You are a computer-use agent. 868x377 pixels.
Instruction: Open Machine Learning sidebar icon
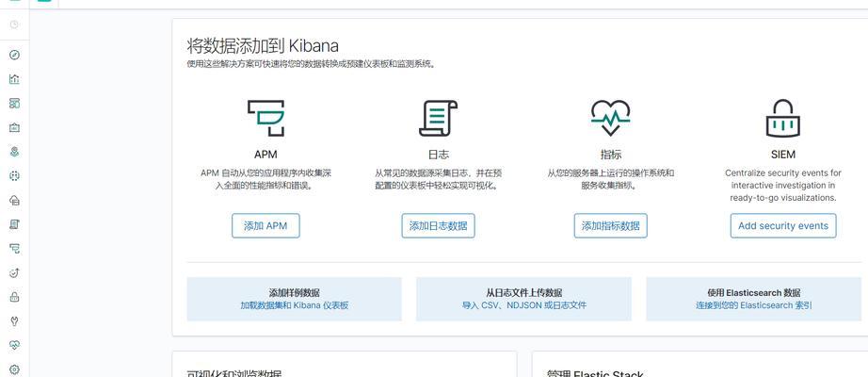[14, 175]
